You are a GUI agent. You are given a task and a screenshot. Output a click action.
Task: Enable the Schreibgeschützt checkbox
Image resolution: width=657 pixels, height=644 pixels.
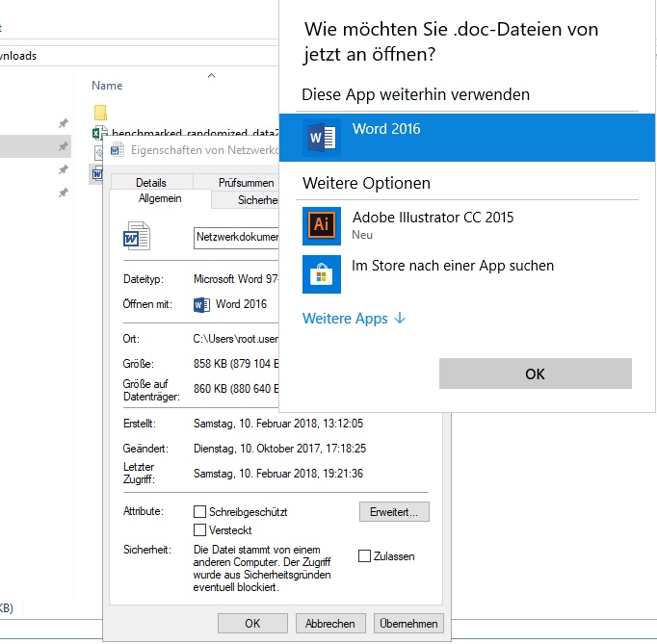coord(199,512)
